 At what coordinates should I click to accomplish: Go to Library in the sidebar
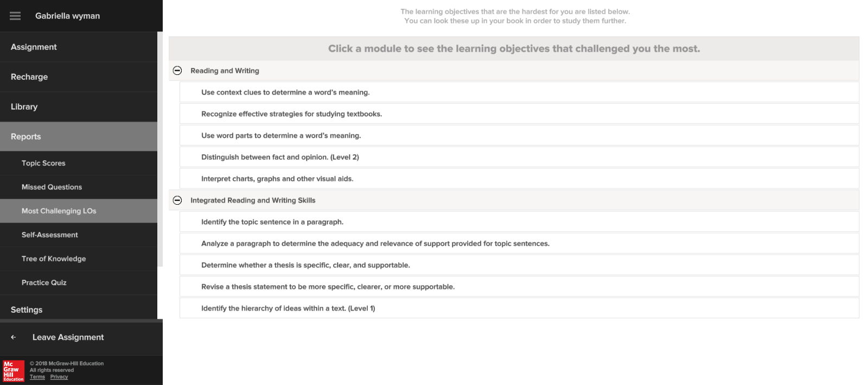(x=79, y=106)
